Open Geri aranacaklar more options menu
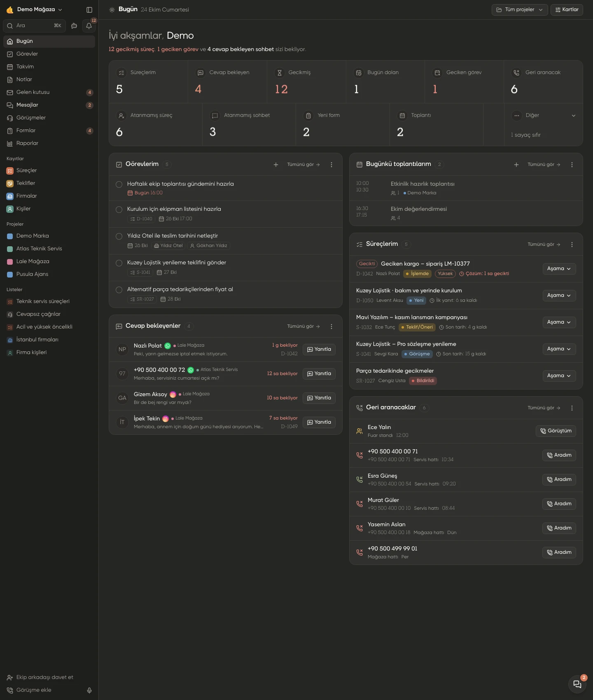Image resolution: width=593 pixels, height=700 pixels. [x=572, y=408]
